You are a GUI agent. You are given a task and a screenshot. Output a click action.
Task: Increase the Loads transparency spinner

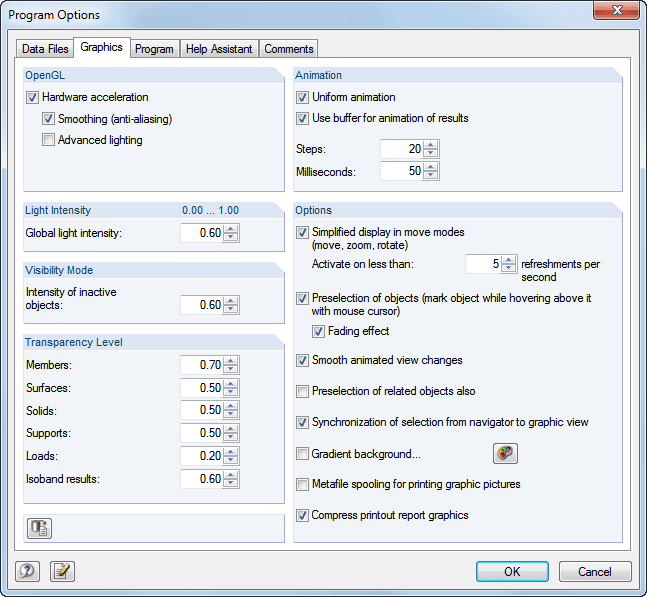coord(231,452)
